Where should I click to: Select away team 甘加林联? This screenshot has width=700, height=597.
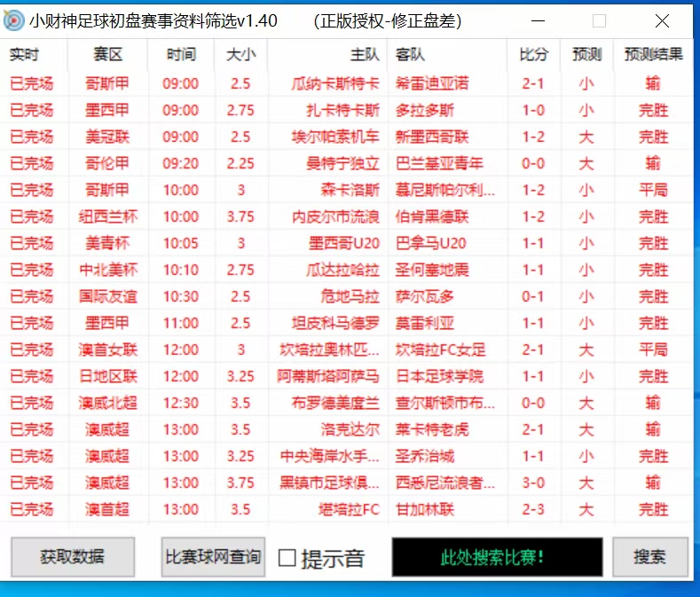[425, 509]
